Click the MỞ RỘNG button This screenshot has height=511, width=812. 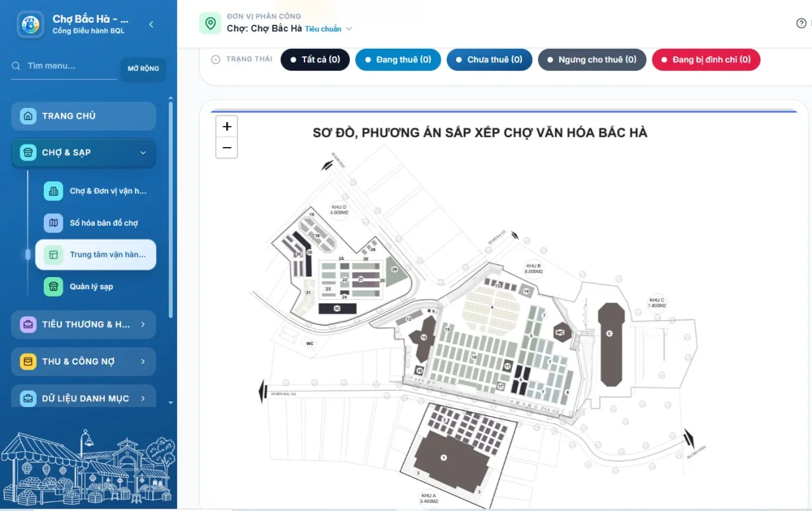coord(143,68)
